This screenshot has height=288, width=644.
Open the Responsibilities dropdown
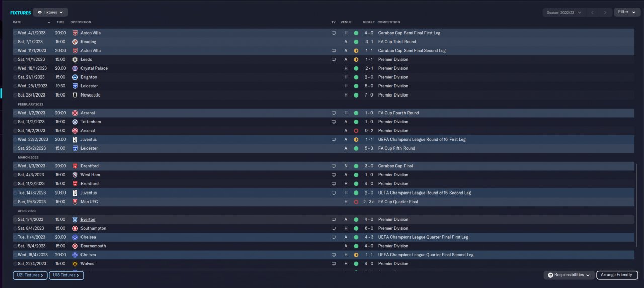coord(569,275)
